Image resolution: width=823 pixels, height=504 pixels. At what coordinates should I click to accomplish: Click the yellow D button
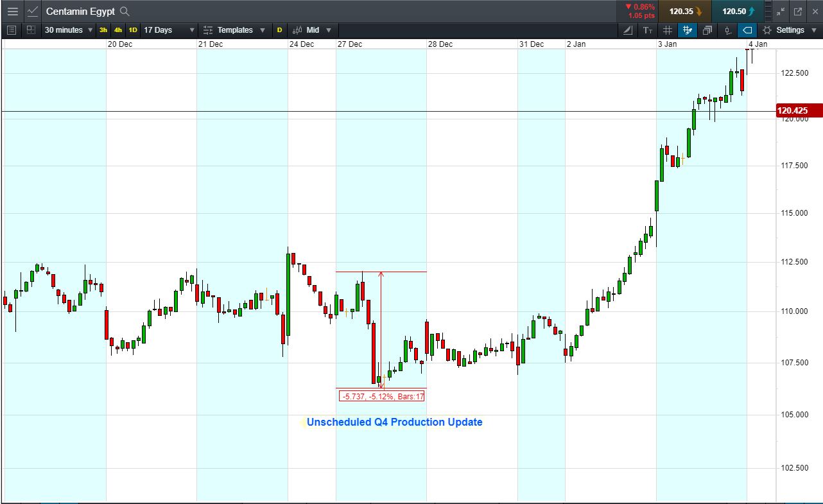pyautogui.click(x=279, y=30)
